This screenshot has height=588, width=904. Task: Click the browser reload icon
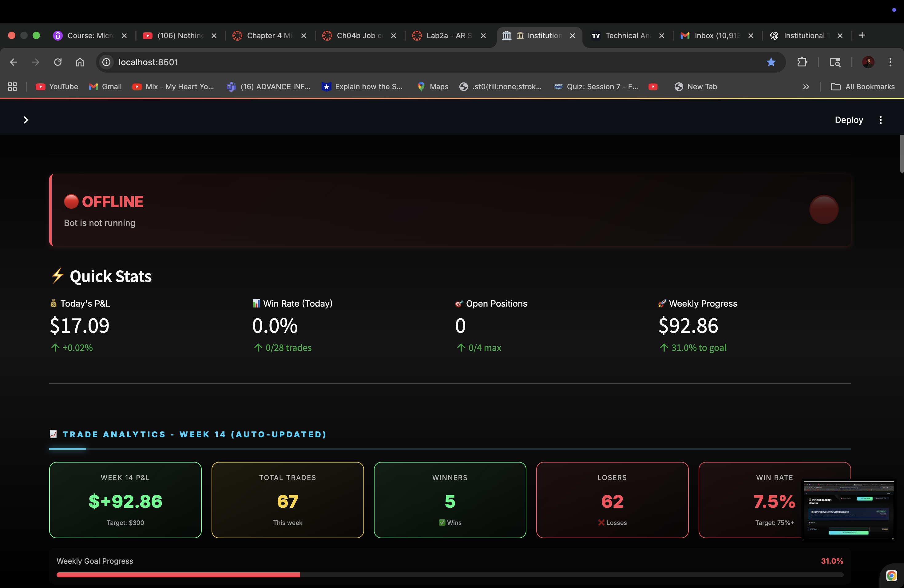58,62
